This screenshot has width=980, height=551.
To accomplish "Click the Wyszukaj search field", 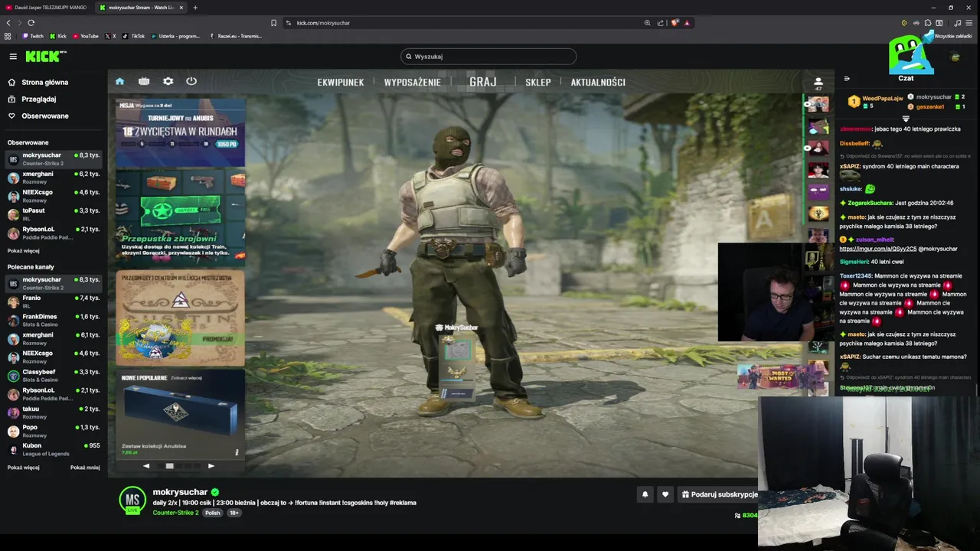I will [x=488, y=56].
